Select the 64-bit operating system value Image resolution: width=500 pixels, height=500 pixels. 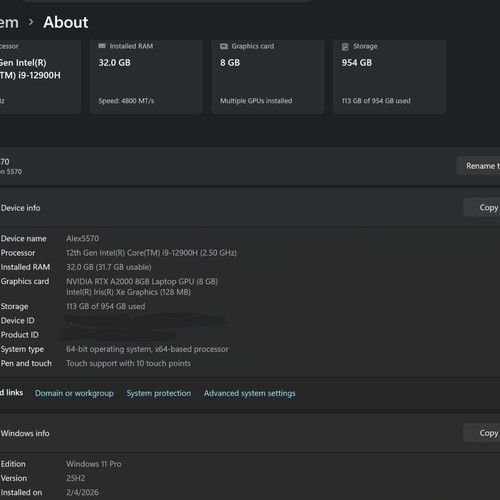(x=147, y=349)
